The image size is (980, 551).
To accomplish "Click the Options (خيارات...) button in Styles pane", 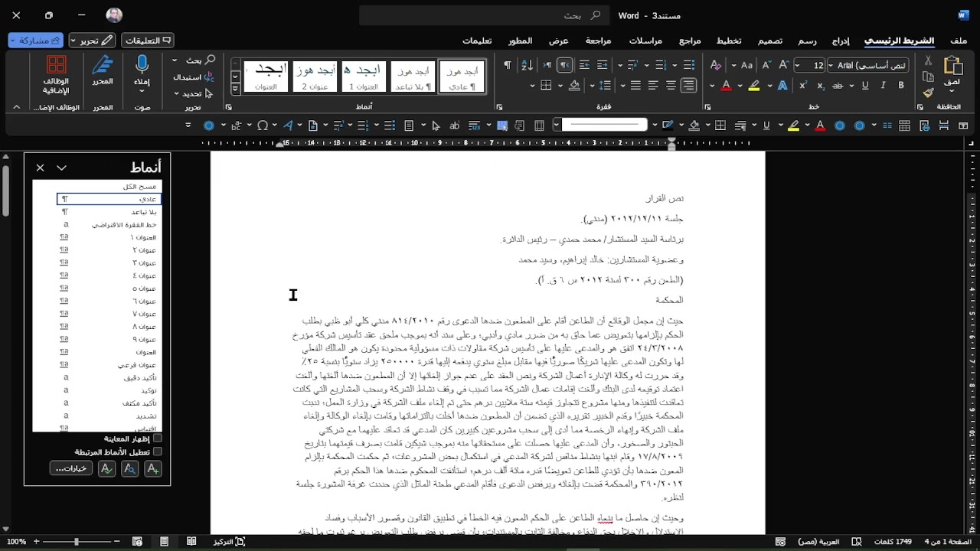I will [71, 468].
